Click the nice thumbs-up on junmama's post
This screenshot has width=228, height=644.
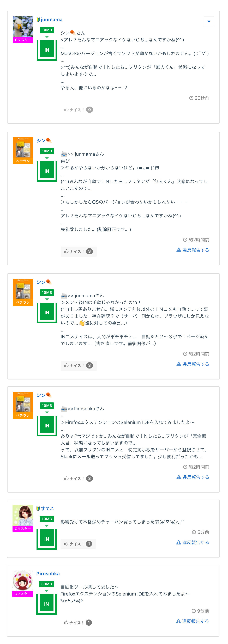click(67, 110)
